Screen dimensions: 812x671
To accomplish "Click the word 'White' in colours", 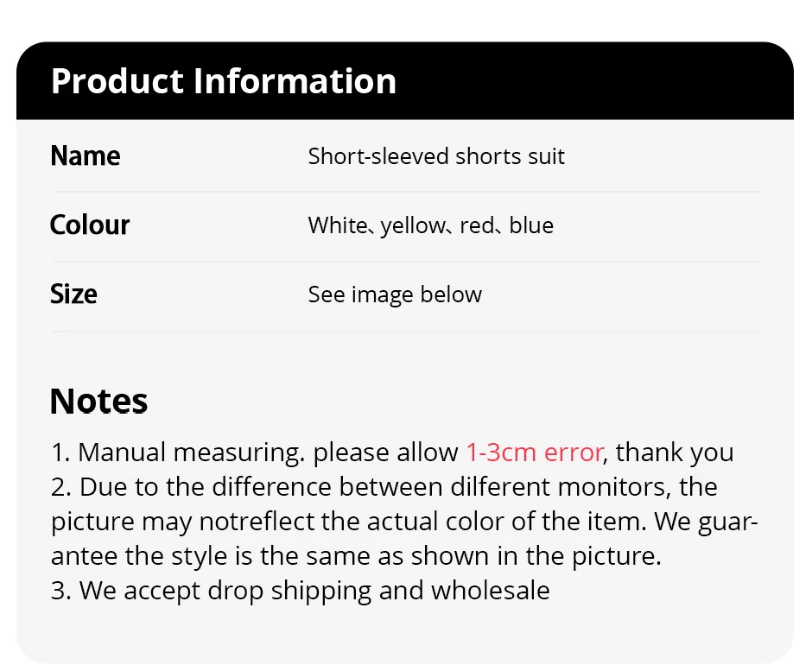I will pyautogui.click(x=337, y=225).
